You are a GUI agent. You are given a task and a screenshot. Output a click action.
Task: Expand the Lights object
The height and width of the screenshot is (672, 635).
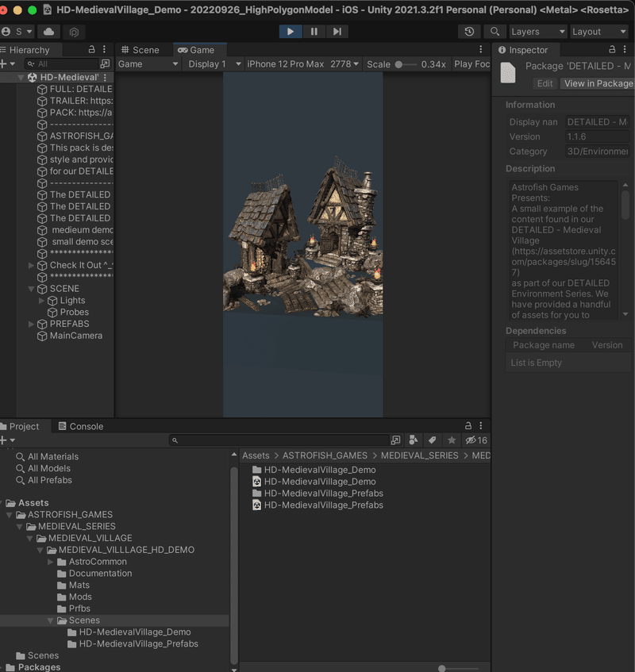[41, 301]
